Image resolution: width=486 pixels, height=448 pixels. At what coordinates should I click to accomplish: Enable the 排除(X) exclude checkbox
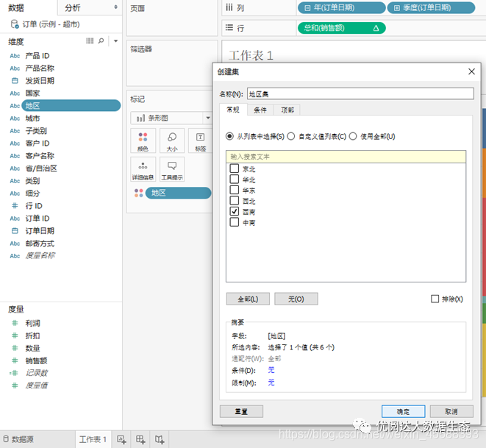click(x=435, y=299)
